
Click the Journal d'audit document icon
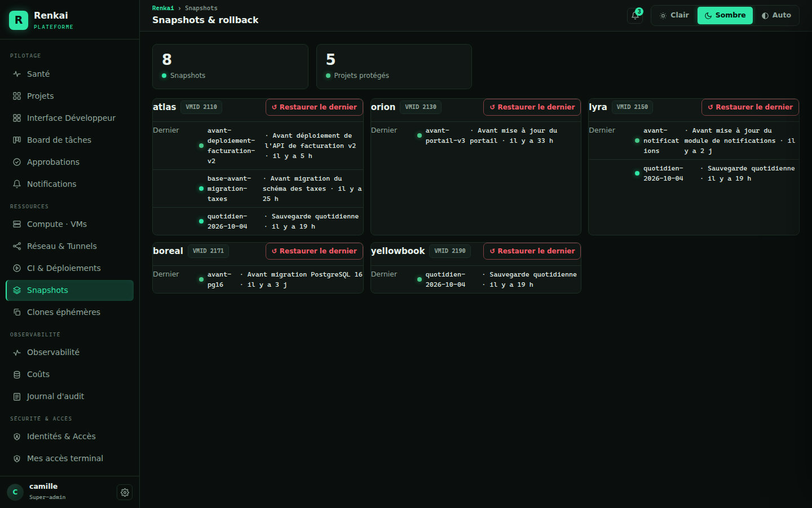coord(17,396)
